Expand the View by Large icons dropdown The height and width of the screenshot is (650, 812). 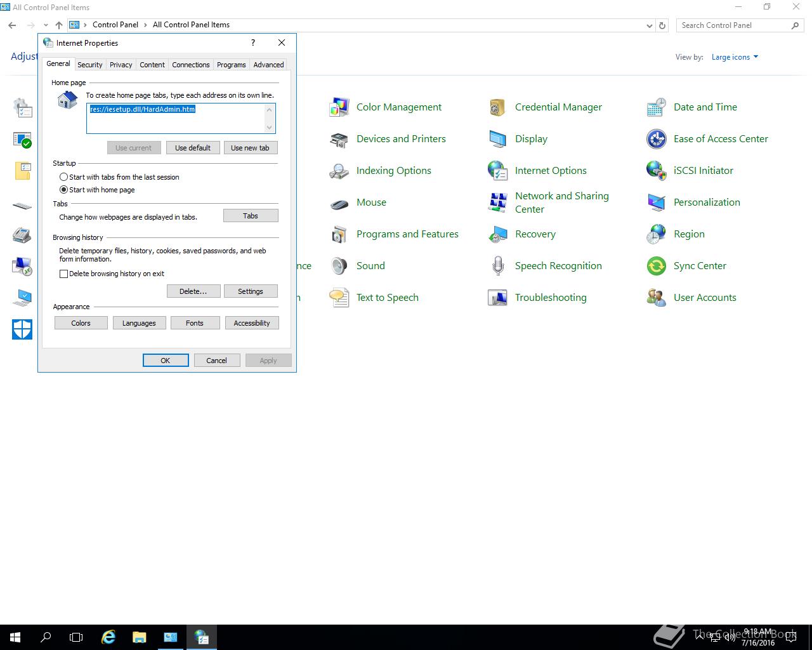point(735,57)
